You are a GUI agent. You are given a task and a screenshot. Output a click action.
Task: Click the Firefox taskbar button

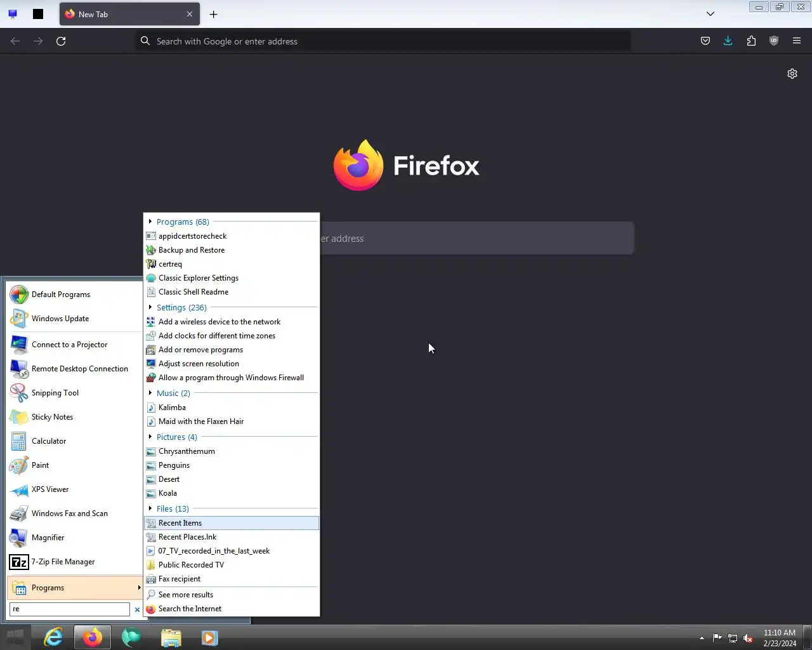[x=93, y=637]
